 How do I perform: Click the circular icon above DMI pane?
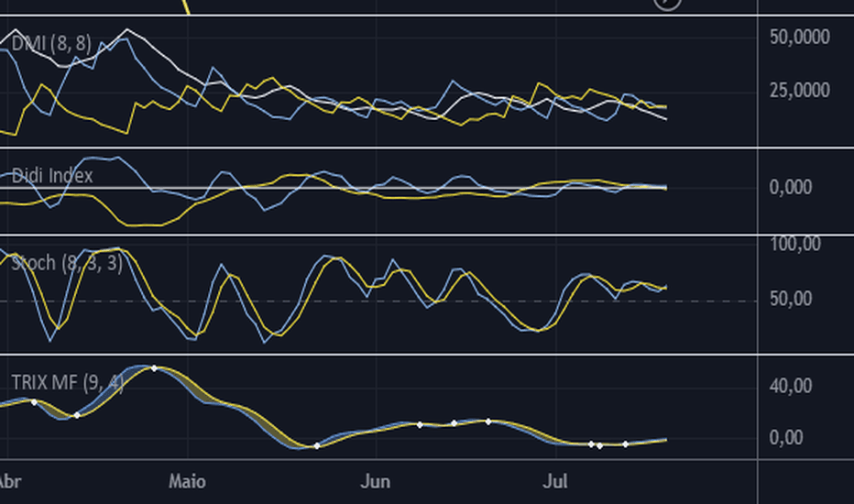tap(667, 3)
